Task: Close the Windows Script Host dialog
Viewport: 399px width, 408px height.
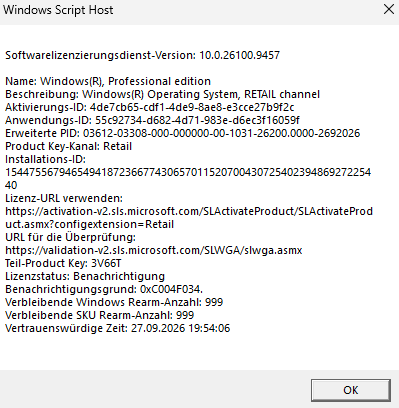Action: pyautogui.click(x=389, y=9)
